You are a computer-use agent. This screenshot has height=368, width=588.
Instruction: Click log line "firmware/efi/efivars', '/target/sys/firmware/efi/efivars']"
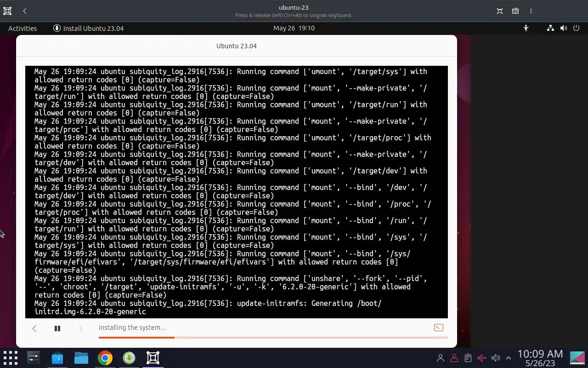216,262
